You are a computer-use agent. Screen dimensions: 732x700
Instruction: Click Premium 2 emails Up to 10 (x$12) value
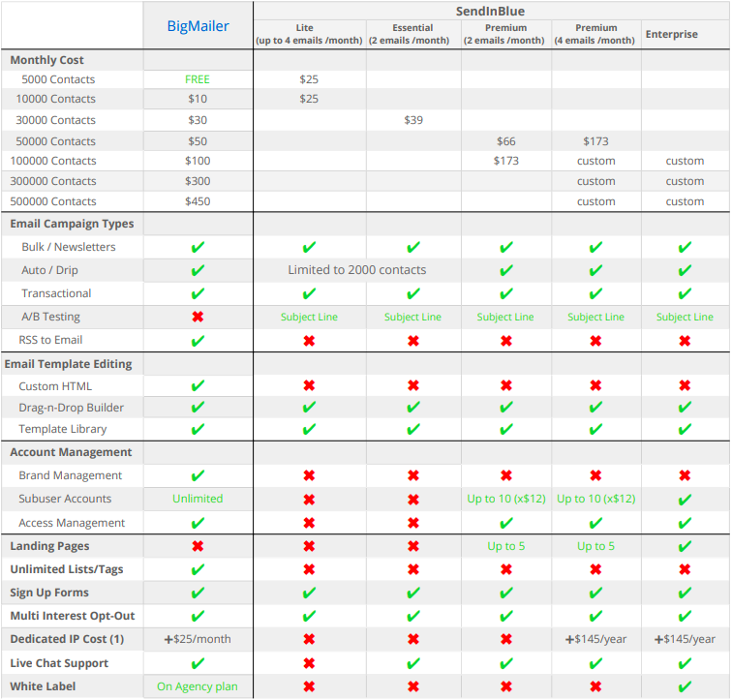(x=506, y=499)
